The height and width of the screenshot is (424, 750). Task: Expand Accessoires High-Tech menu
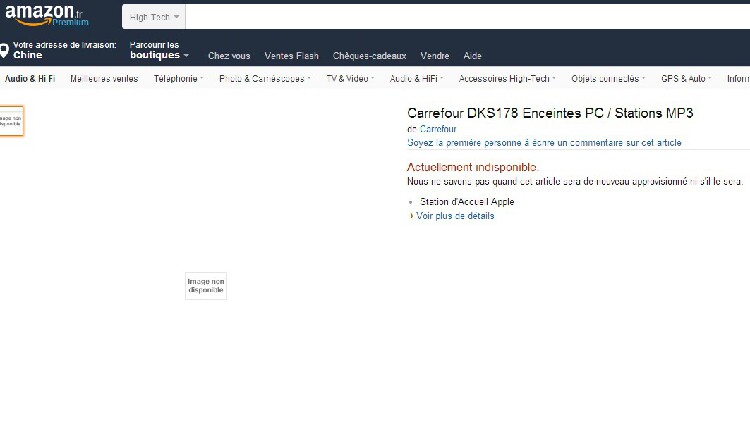point(507,78)
